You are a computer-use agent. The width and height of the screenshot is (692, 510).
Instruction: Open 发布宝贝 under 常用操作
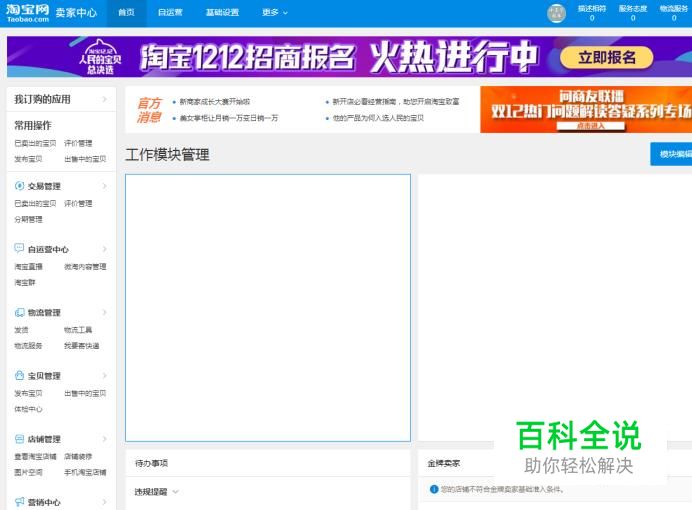coord(28,159)
